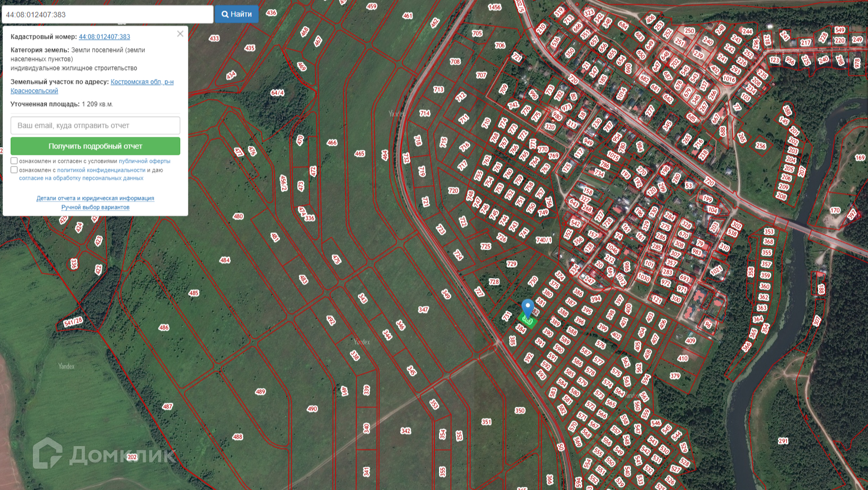
Task: Select parcel labeled 490 on the map
Action: click(312, 409)
